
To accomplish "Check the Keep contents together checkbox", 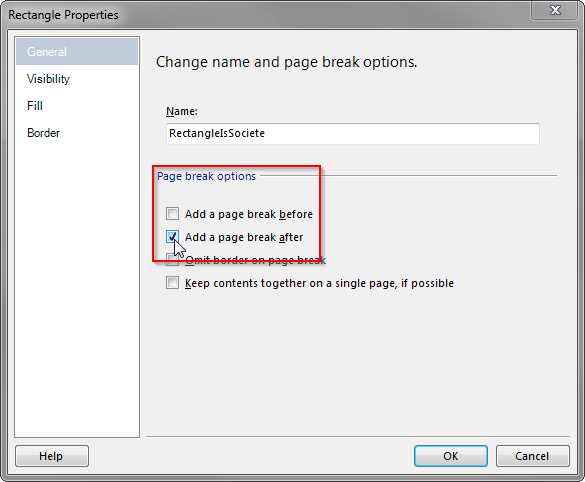I will point(172,283).
